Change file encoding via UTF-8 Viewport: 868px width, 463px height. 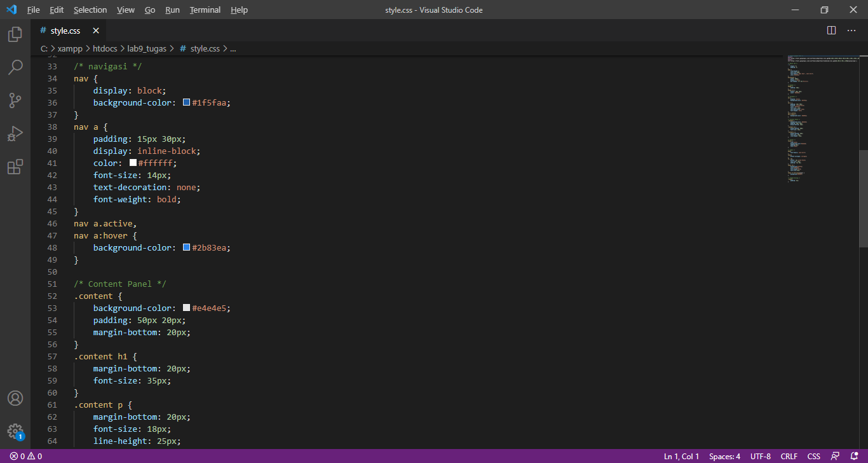[x=761, y=457]
